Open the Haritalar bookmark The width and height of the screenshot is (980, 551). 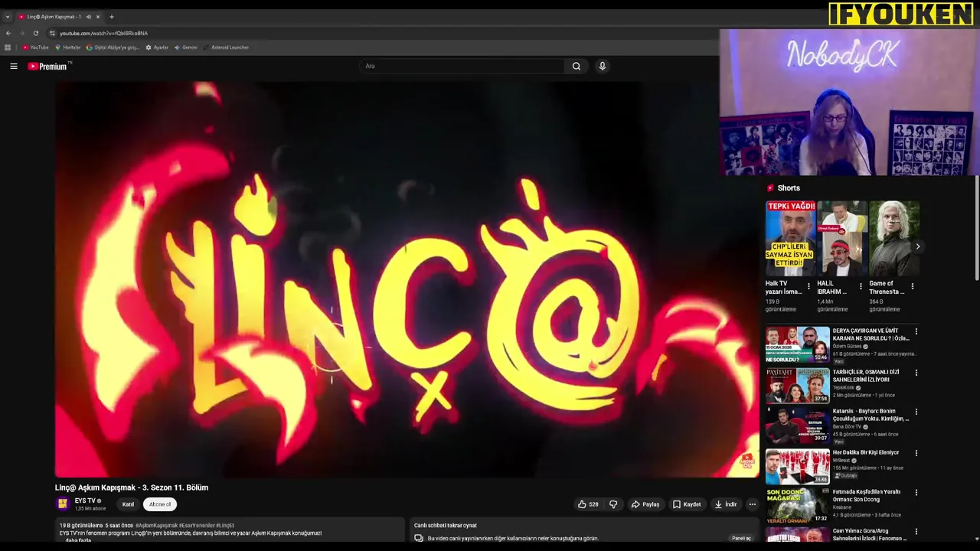tap(68, 47)
